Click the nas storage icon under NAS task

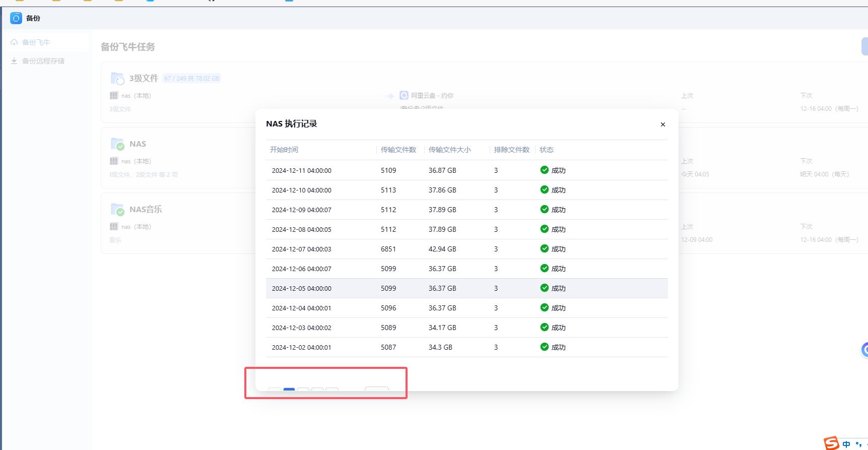coord(114,161)
